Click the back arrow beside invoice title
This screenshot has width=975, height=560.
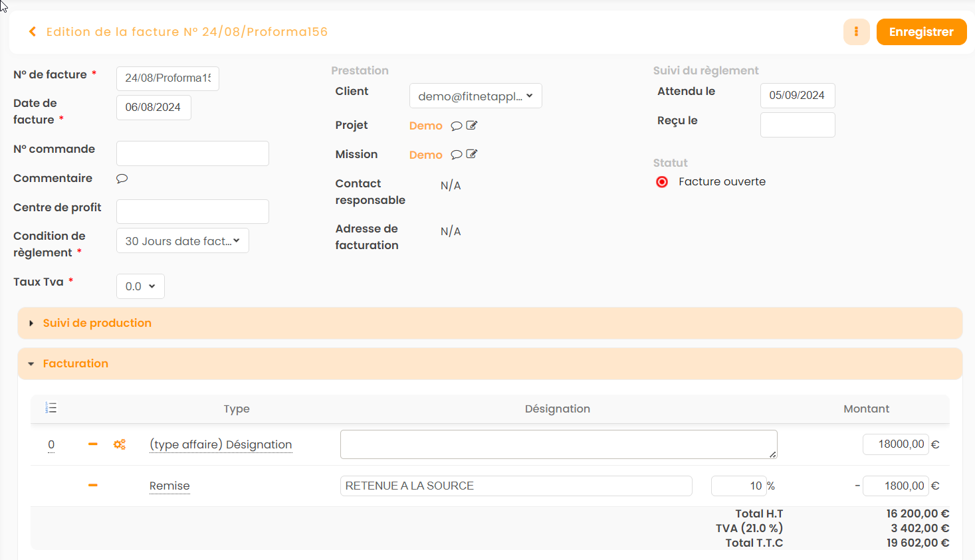click(x=32, y=32)
